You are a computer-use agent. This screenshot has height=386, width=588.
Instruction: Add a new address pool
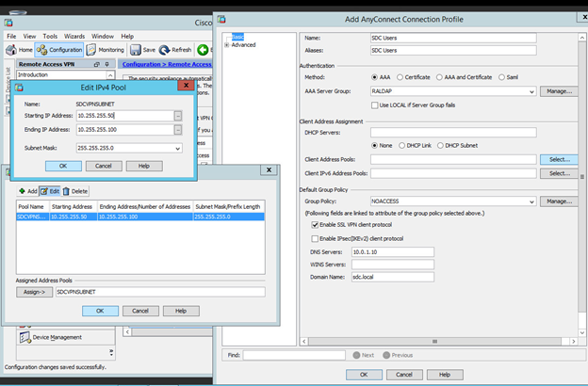[28, 191]
